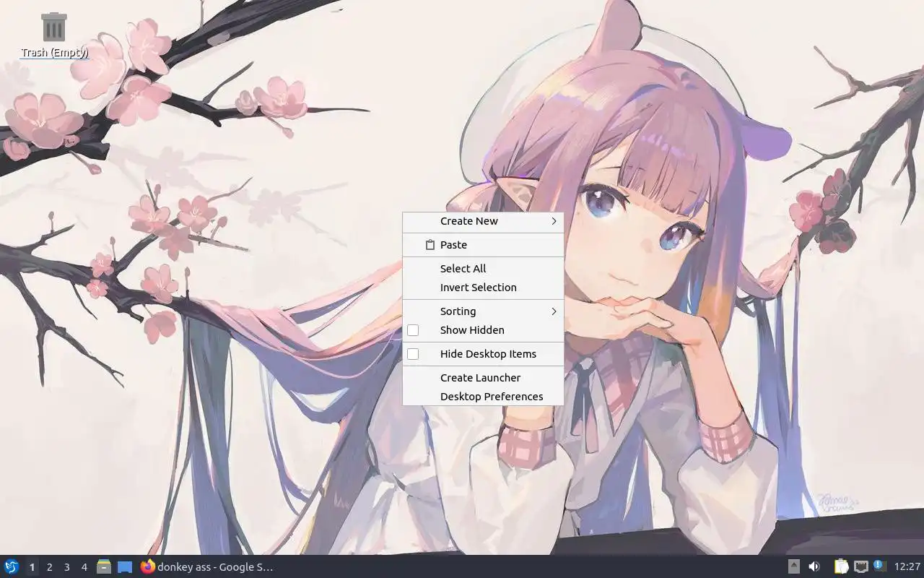Image resolution: width=924 pixels, height=578 pixels.
Task: Click the Sorting menu label
Action: [x=458, y=311]
